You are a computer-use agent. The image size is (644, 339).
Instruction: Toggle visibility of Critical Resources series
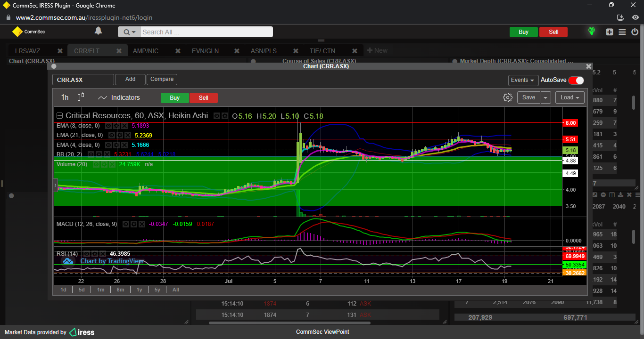coord(217,116)
